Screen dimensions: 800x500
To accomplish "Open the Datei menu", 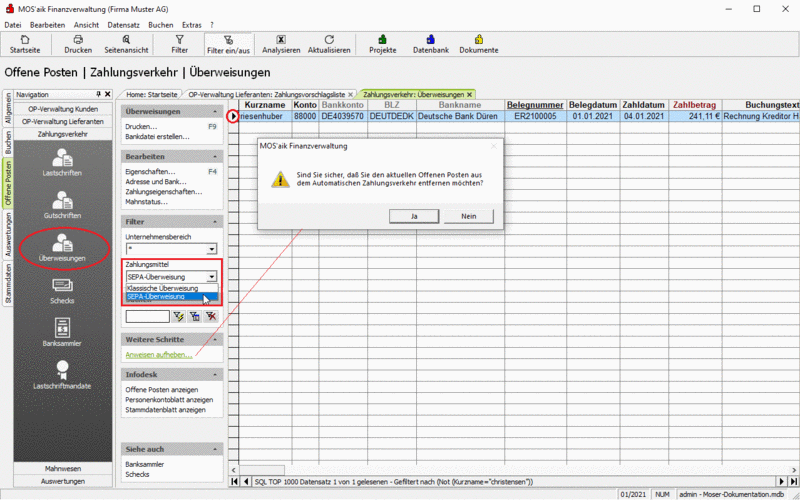I will click(x=13, y=24).
